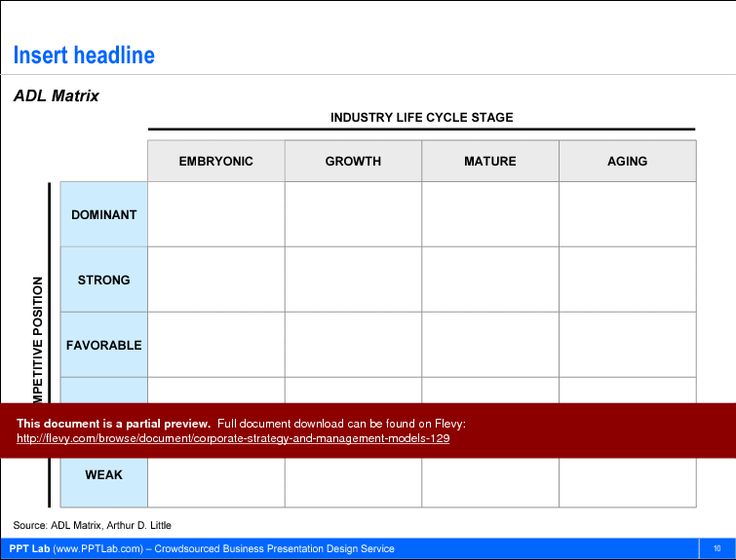
Task: Select the Favorable–Mature matrix cell
Action: pos(490,345)
